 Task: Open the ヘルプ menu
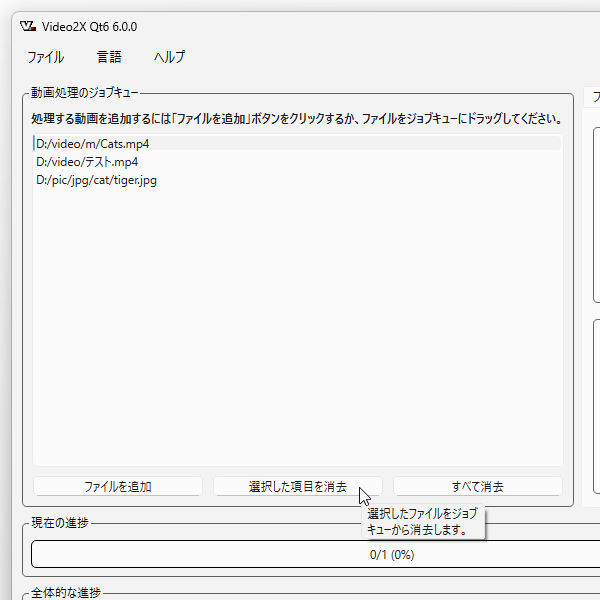[170, 57]
